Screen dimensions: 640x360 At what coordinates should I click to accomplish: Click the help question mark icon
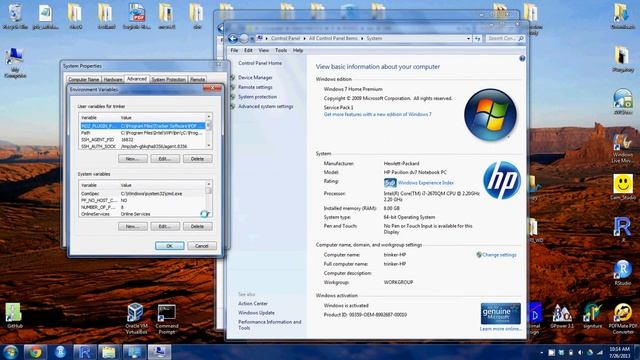(522, 58)
